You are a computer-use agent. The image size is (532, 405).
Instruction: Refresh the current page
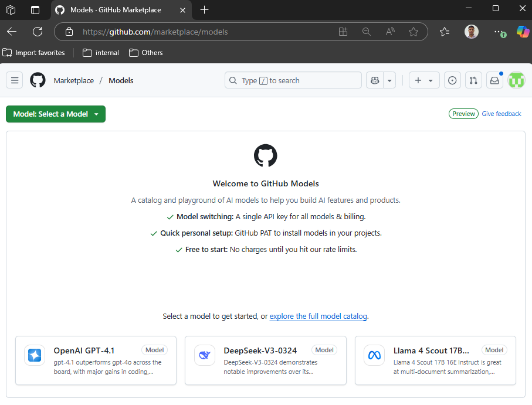pyautogui.click(x=38, y=32)
